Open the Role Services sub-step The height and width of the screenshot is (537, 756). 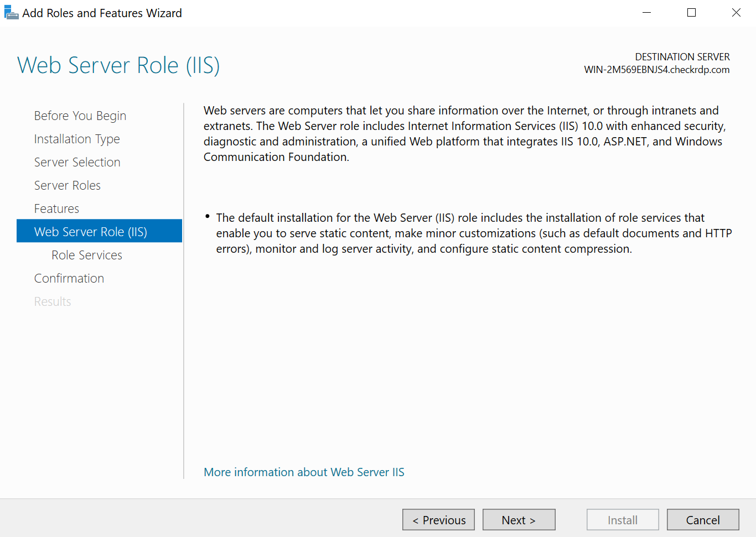coord(87,255)
